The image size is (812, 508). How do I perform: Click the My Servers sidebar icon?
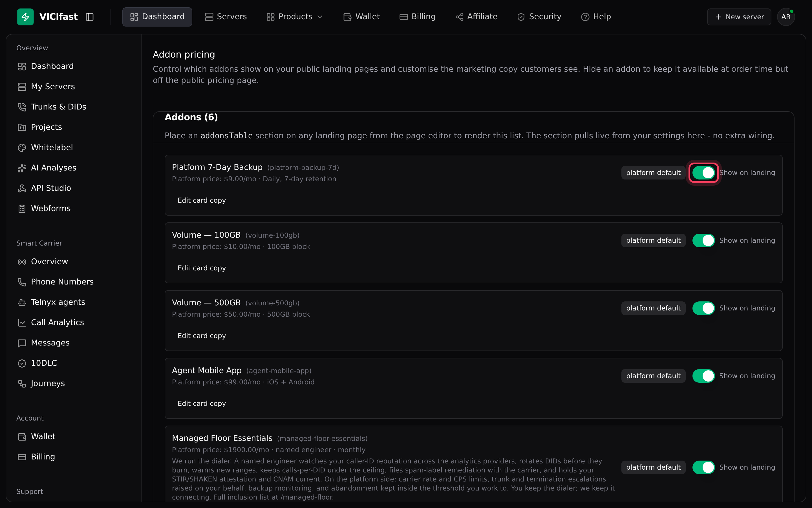click(x=22, y=87)
